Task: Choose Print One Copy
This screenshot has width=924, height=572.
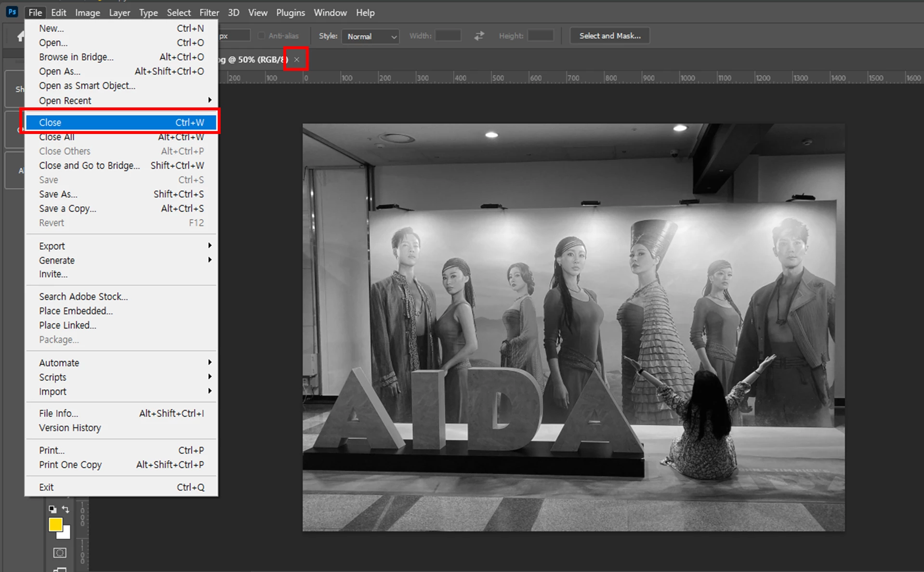Action: click(x=121, y=465)
